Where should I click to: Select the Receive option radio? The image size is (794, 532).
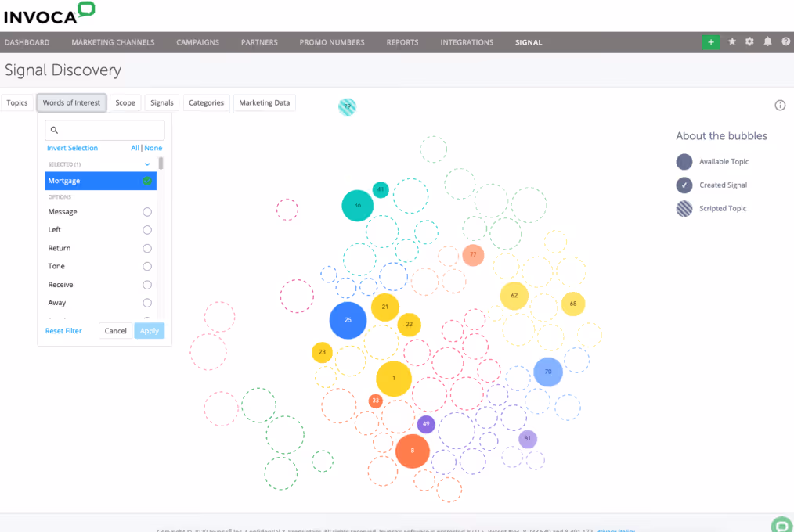pos(147,285)
